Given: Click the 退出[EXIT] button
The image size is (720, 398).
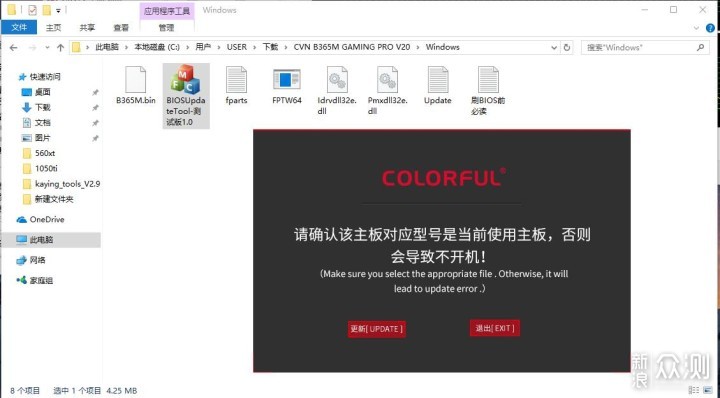Looking at the screenshot, I should point(495,328).
